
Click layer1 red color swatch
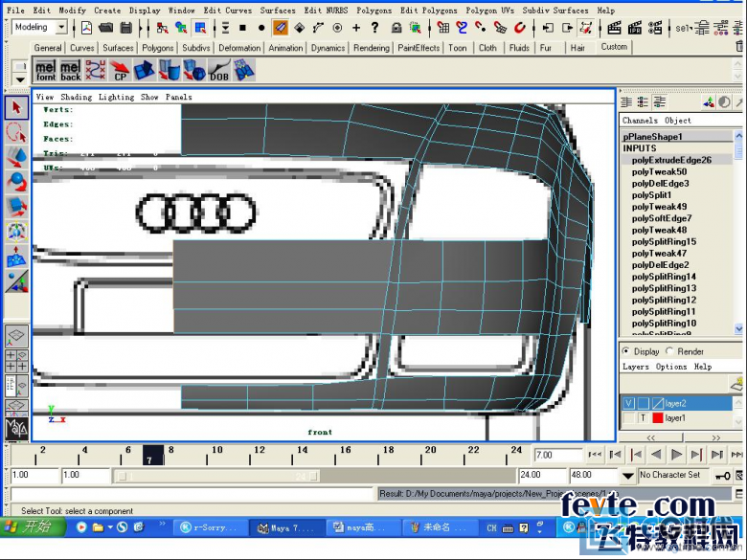(657, 418)
